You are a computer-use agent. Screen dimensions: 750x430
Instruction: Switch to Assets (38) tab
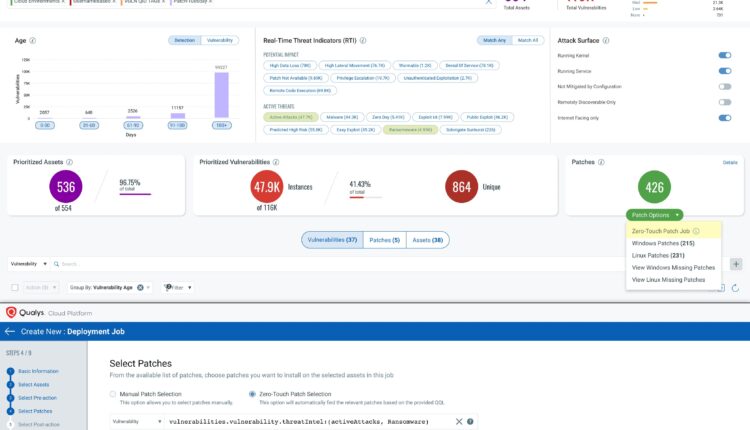coord(428,240)
